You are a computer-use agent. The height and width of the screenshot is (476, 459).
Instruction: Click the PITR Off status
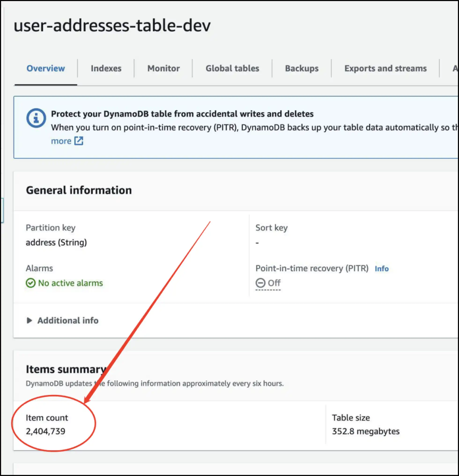point(268,283)
